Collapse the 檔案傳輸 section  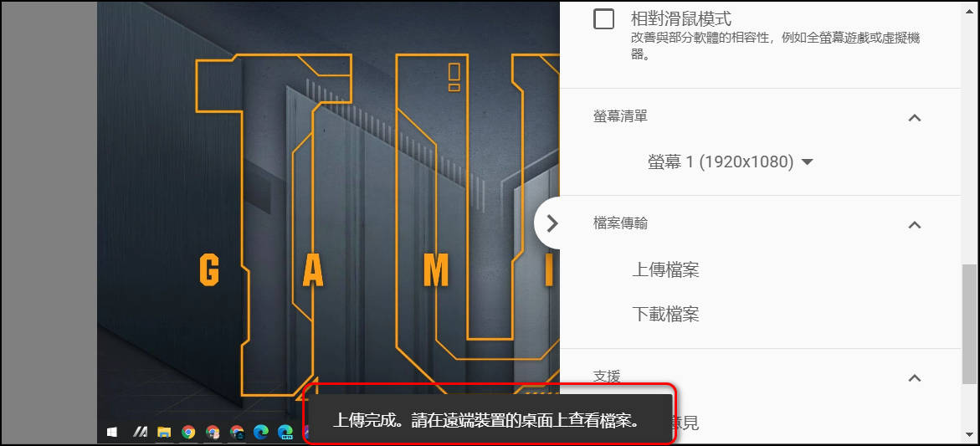[915, 224]
